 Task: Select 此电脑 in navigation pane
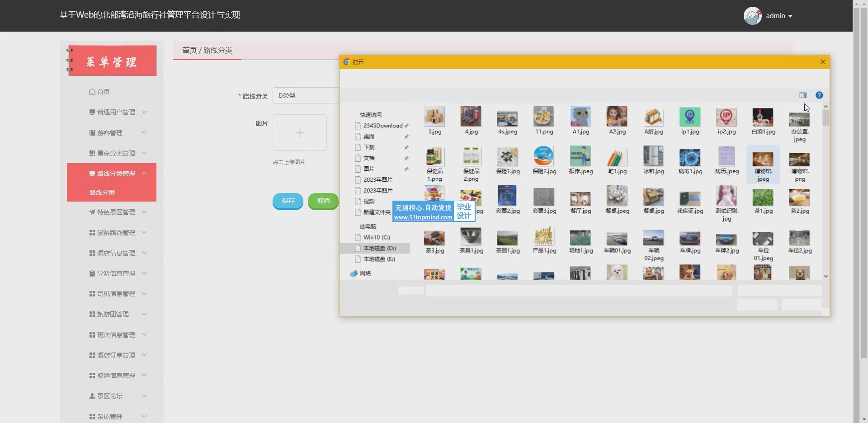click(x=368, y=226)
